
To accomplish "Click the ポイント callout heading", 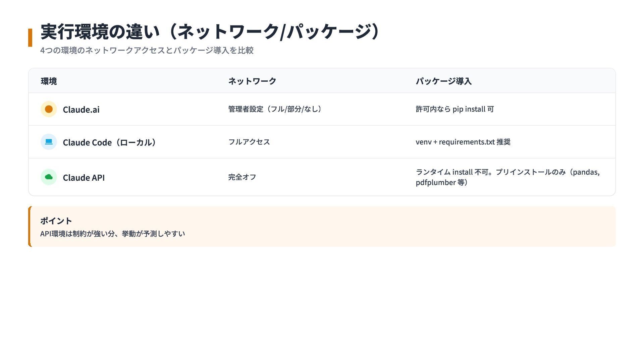I will [56, 221].
